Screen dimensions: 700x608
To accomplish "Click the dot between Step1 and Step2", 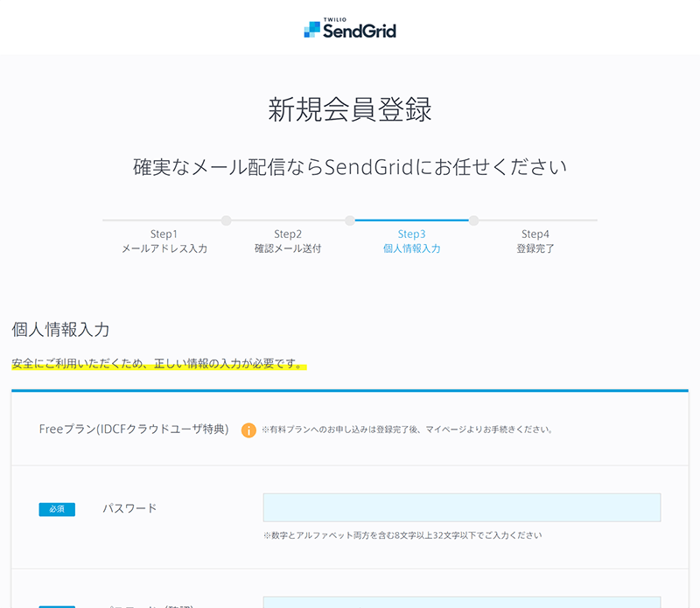I will tap(226, 220).
